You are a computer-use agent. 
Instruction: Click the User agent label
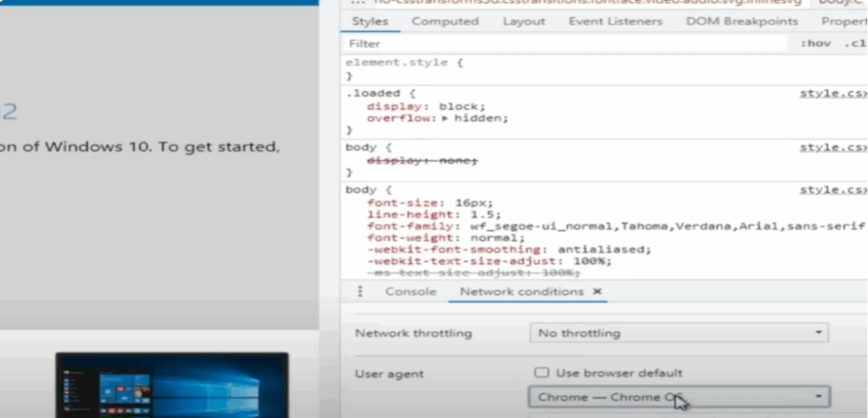389,374
